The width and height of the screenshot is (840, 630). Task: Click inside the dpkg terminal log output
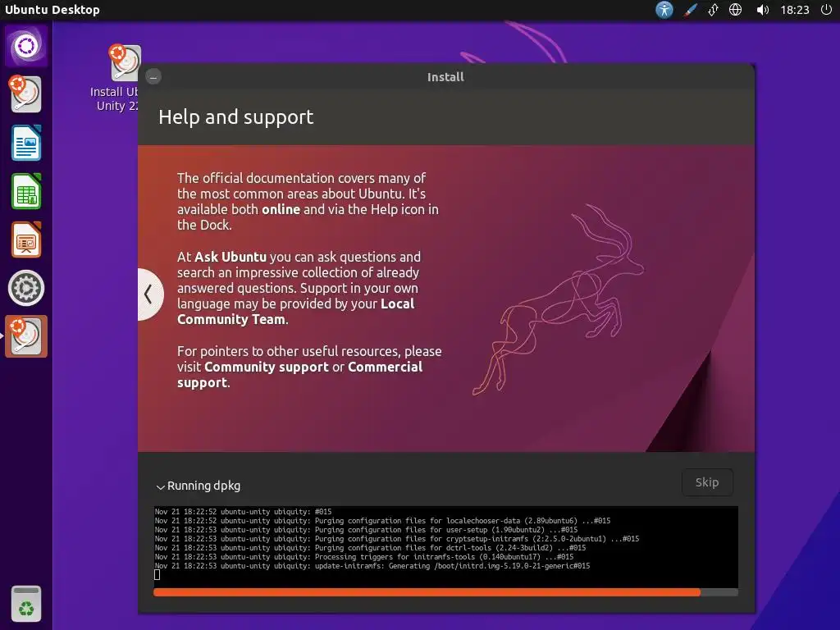tap(445, 546)
